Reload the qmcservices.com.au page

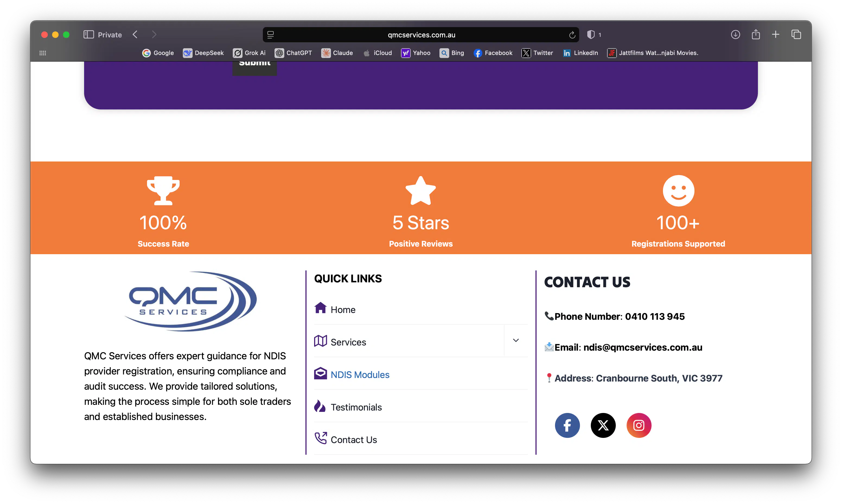572,34
